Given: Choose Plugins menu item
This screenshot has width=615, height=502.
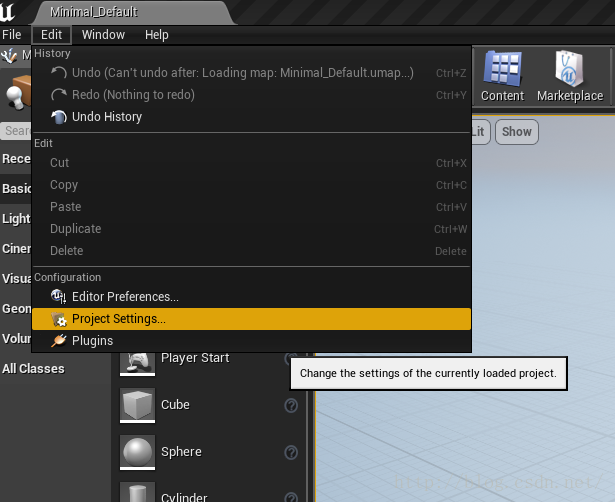Looking at the screenshot, I should [251, 340].
